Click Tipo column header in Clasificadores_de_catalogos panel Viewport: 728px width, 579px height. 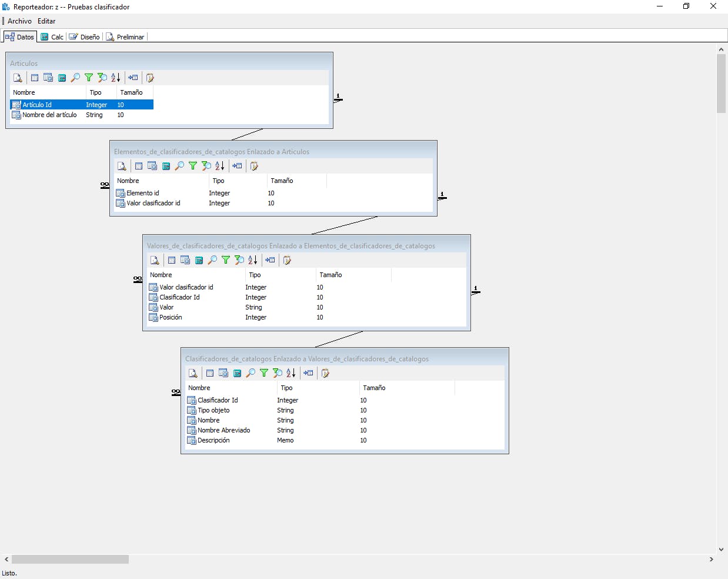pos(318,388)
